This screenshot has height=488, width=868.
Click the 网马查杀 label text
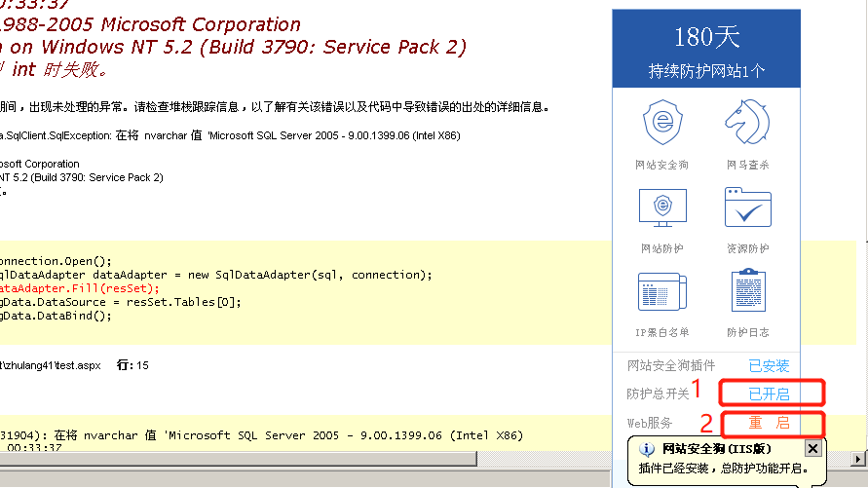pos(748,165)
